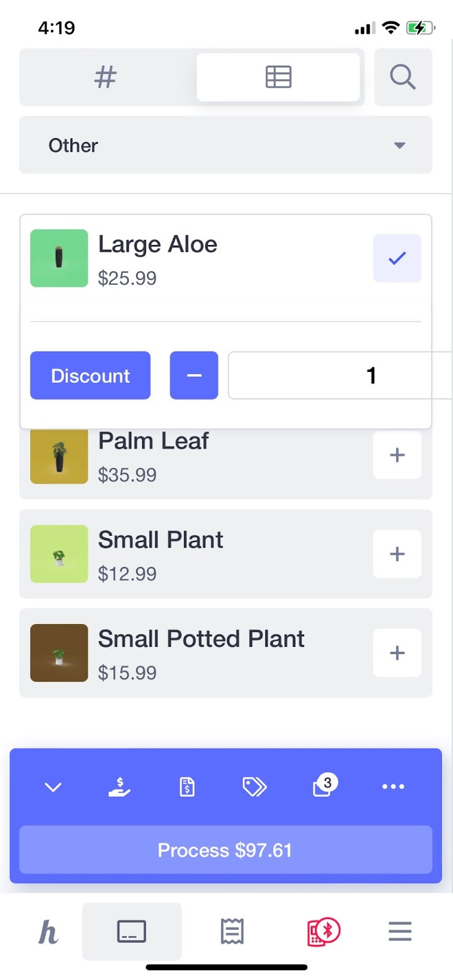Open the Bluetooth card reader icon
This screenshot has width=453, height=980.
point(323,932)
